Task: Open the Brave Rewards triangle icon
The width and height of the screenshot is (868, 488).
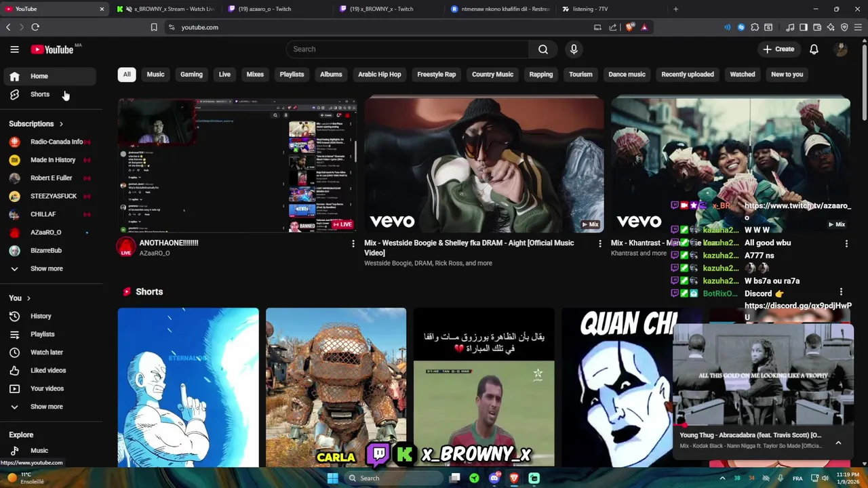Action: (644, 27)
